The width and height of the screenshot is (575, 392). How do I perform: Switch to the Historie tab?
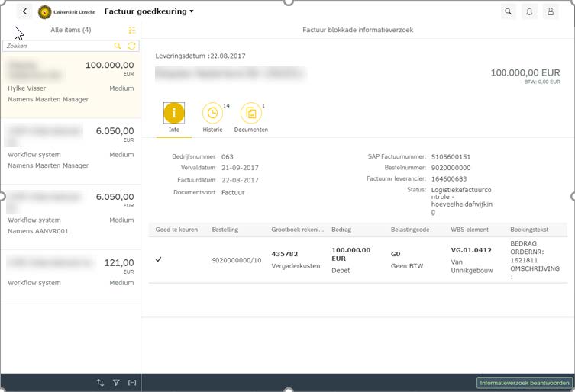212,114
